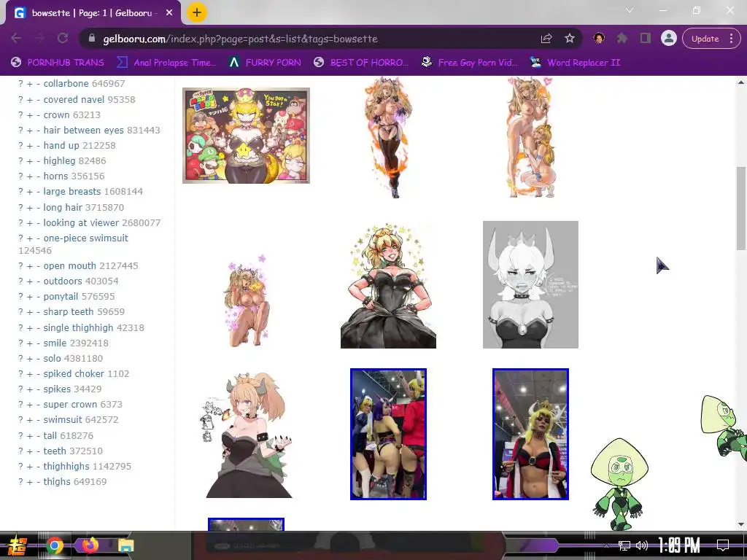This screenshot has height=560, width=747.
Task: Open the single thighhigh tag
Action: pyautogui.click(x=79, y=327)
